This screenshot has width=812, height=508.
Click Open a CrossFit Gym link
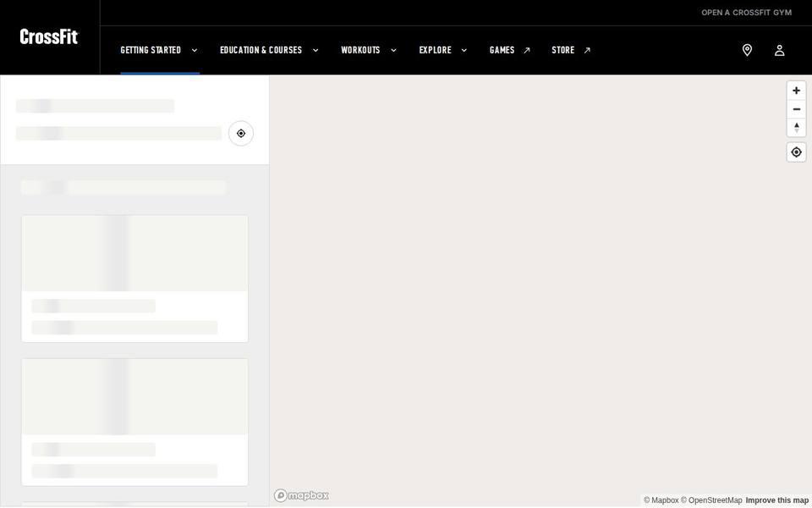[746, 13]
